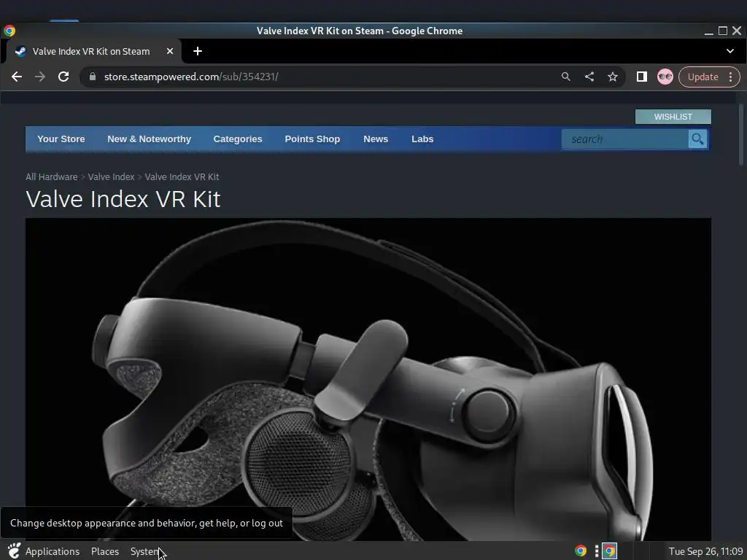
Task: Click the Chrome logo in title bar
Action: [x=9, y=31]
